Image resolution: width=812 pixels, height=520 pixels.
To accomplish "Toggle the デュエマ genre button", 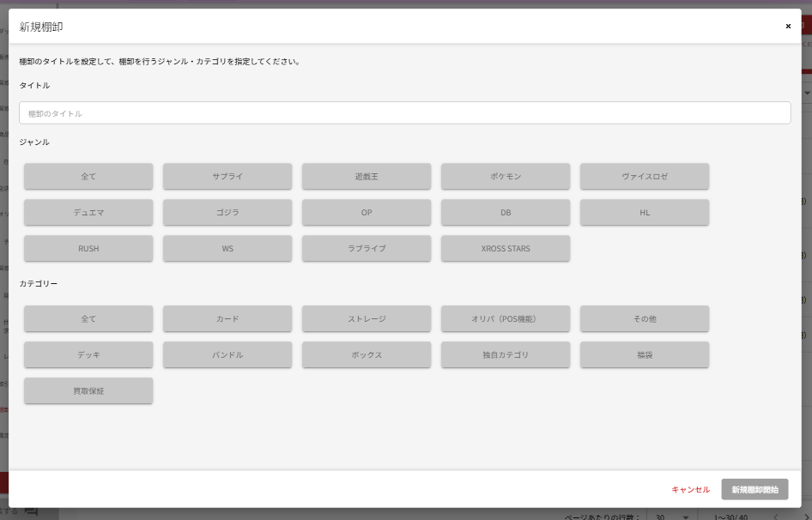I will (88, 213).
